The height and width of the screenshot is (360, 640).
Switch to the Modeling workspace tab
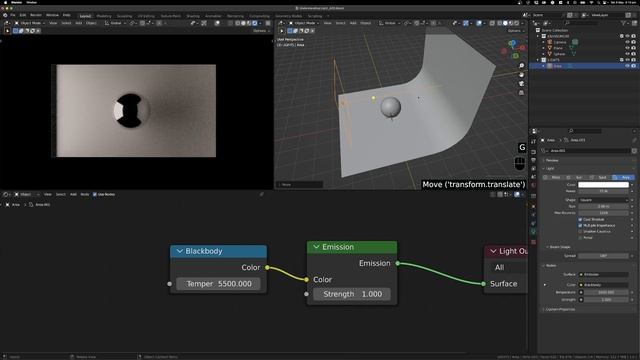point(104,16)
